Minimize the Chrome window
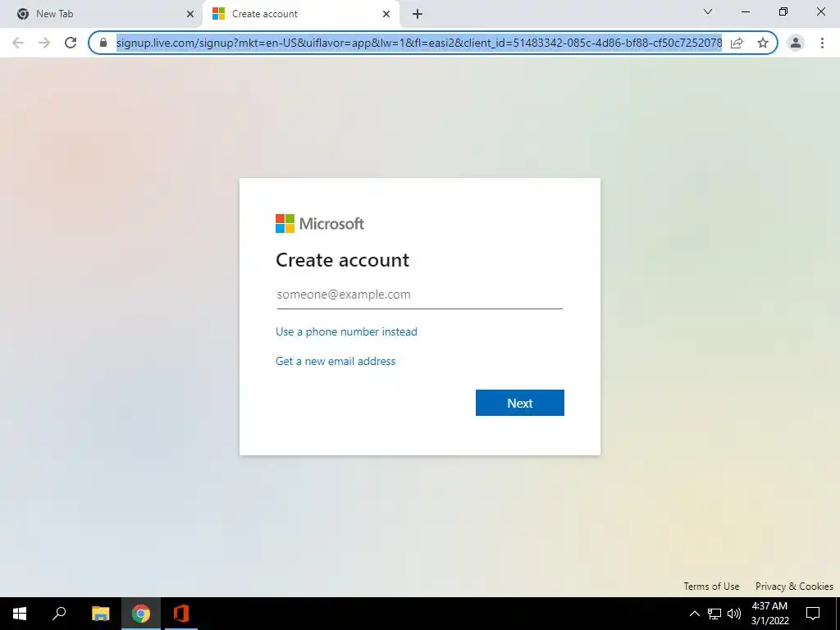Image resolution: width=840 pixels, height=630 pixels. point(745,11)
